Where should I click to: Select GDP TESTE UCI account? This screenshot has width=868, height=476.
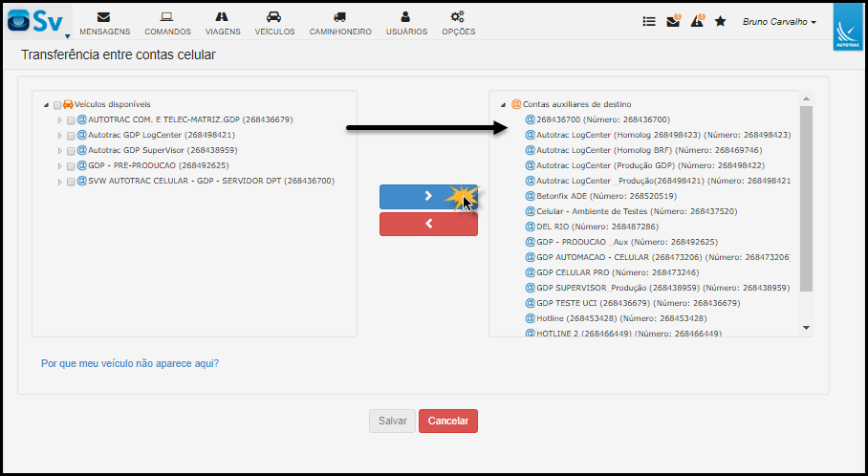click(633, 303)
